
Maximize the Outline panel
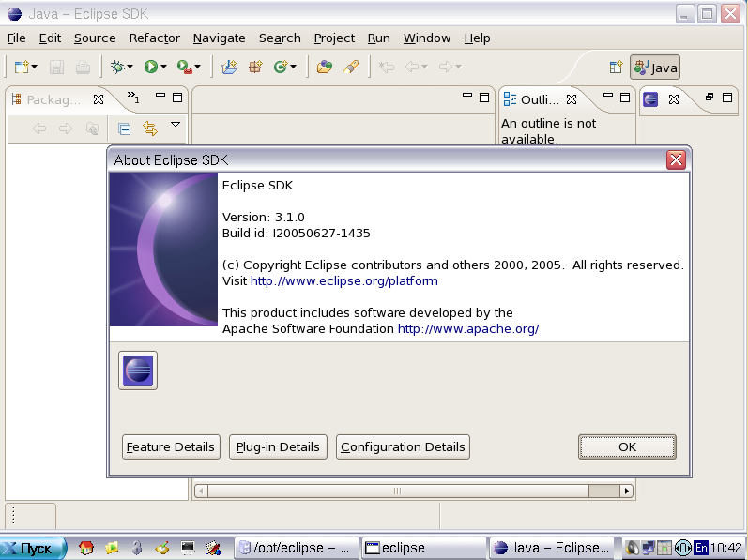click(624, 98)
